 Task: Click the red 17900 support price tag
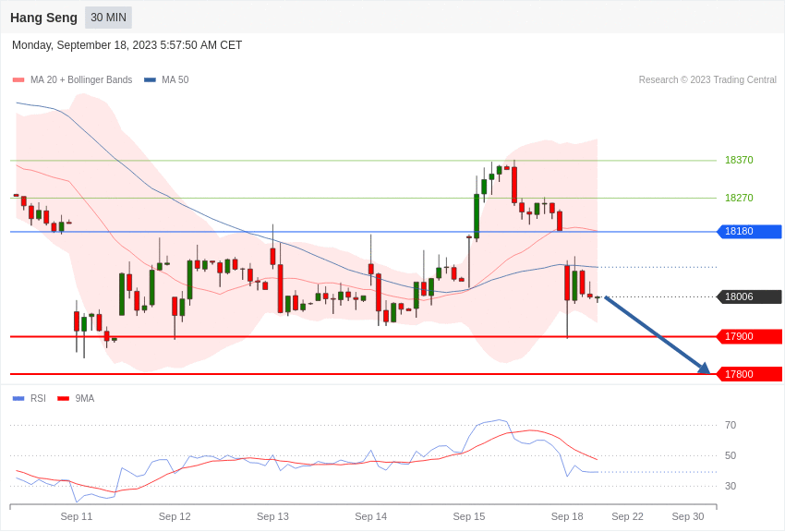pyautogui.click(x=750, y=336)
